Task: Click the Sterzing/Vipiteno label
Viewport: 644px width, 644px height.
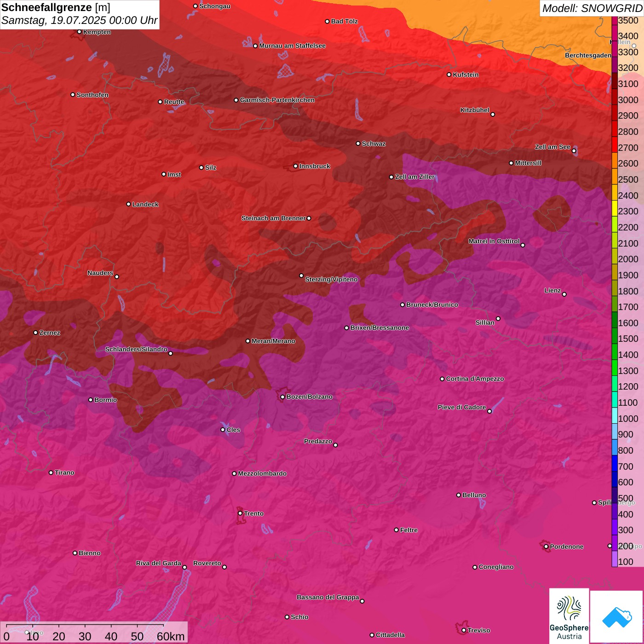Action: (x=331, y=279)
